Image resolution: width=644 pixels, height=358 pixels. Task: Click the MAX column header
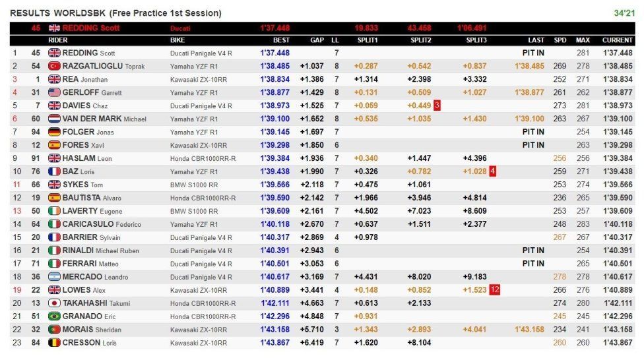pyautogui.click(x=583, y=40)
